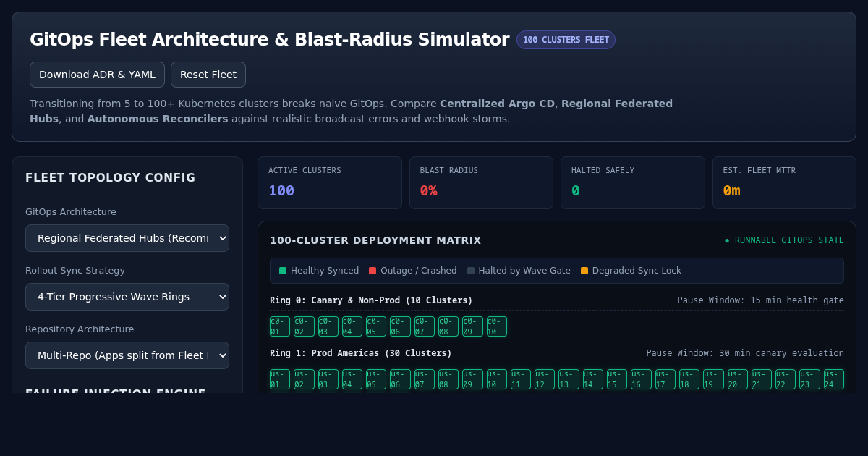Select Americas cluster us-15 tile

(x=617, y=379)
